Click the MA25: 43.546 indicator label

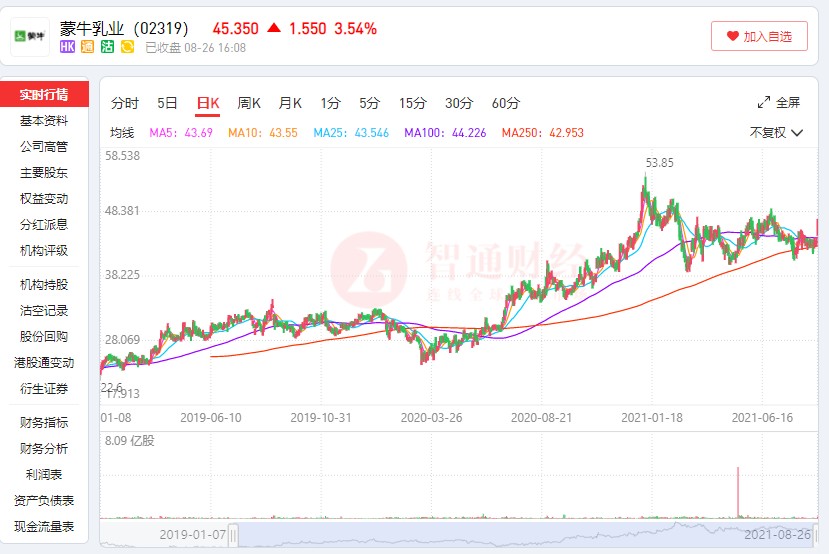pyautogui.click(x=351, y=133)
